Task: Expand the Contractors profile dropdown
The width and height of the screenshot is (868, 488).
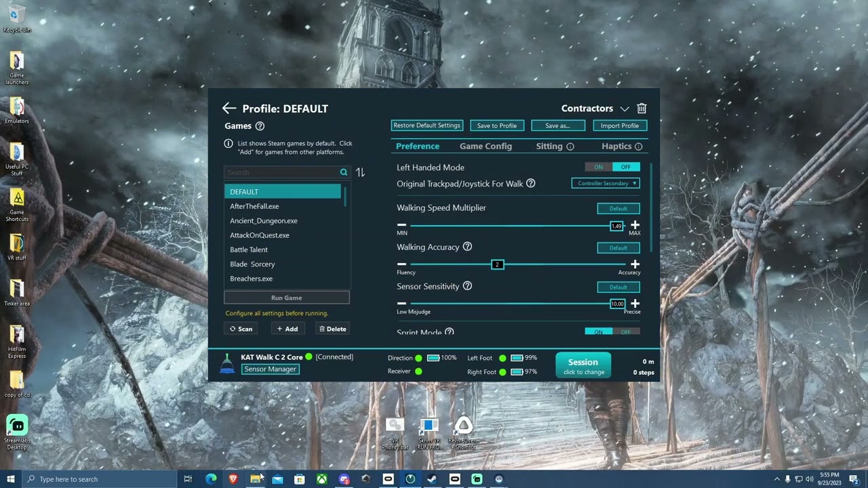Action: (x=625, y=108)
